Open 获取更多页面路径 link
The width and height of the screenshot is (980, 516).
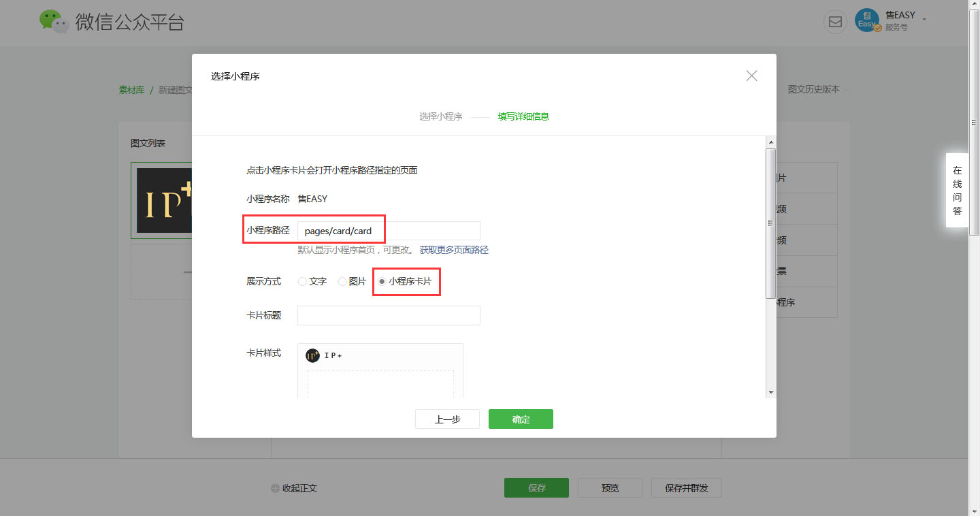(x=453, y=250)
